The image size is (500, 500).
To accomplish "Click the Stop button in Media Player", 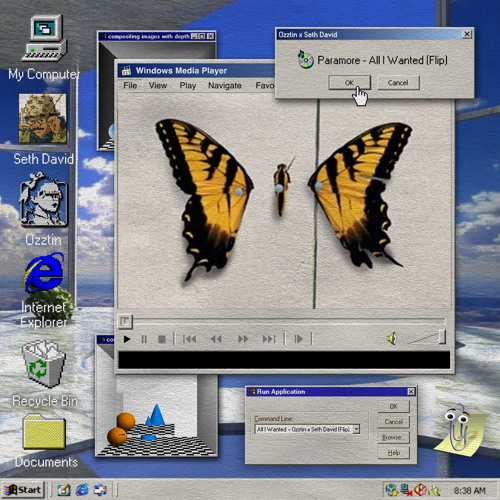I will 162,339.
